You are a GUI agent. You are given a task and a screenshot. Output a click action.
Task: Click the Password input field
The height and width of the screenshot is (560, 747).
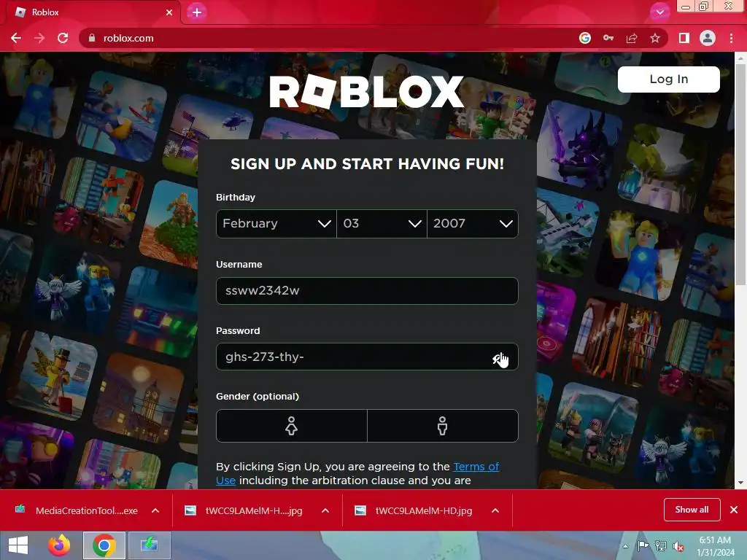[367, 357]
